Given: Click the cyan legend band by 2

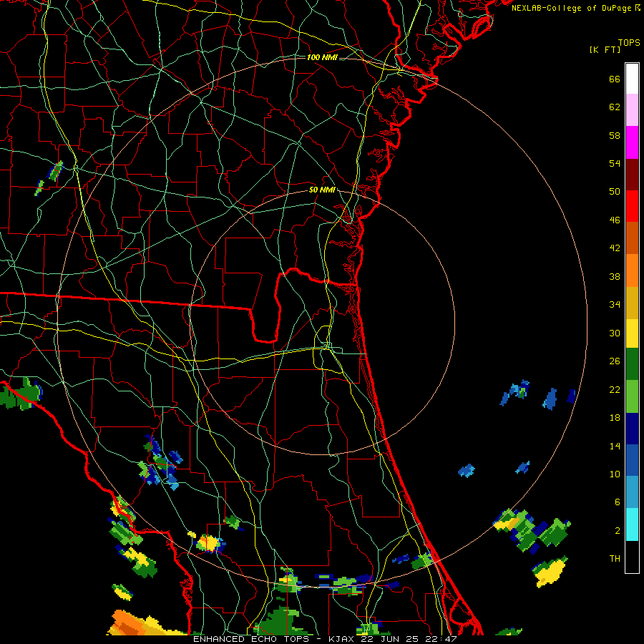Looking at the screenshot, I should tap(632, 525).
